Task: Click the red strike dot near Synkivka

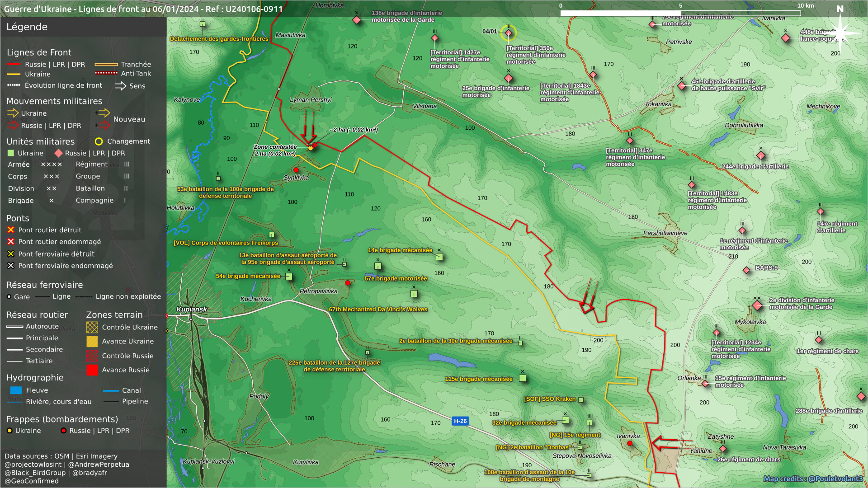Action: tap(296, 170)
